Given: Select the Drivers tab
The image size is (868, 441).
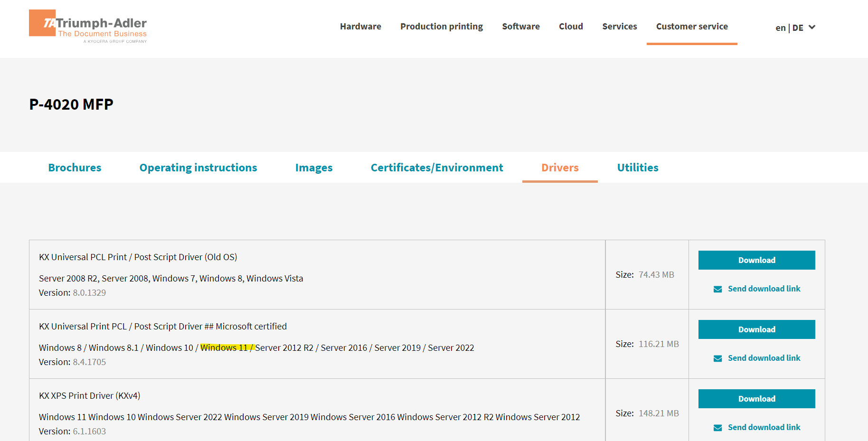Looking at the screenshot, I should coord(559,168).
